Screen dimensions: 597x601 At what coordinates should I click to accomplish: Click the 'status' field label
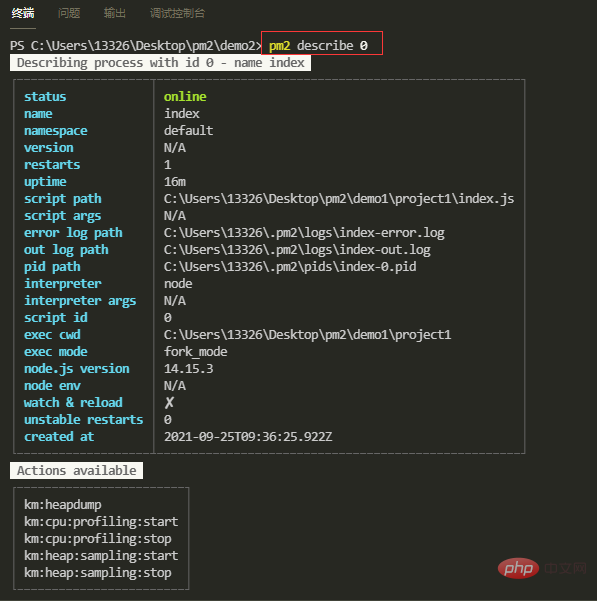point(45,97)
